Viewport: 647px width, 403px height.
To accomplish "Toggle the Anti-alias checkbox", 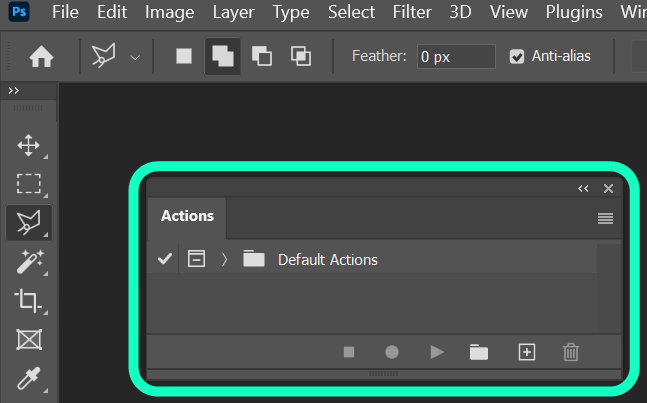I will [517, 56].
